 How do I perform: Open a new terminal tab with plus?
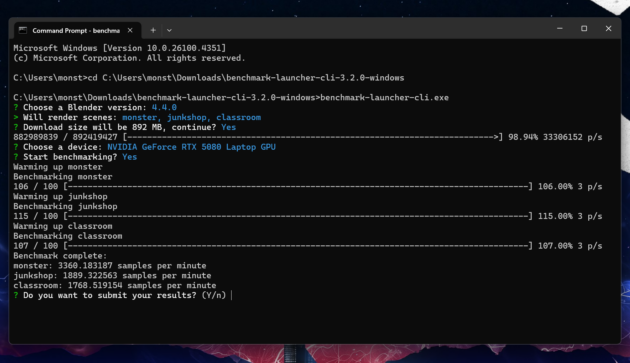coord(153,30)
